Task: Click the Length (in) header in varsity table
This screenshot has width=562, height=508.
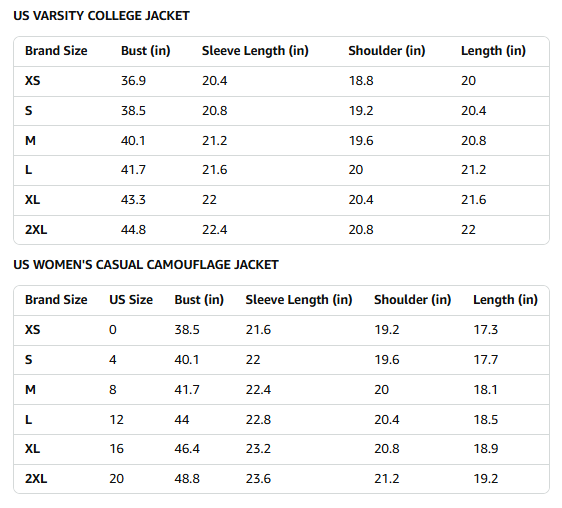Action: [493, 51]
